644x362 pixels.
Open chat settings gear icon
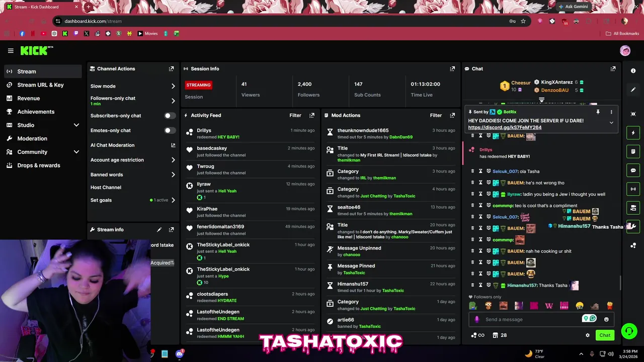pyautogui.click(x=587, y=335)
